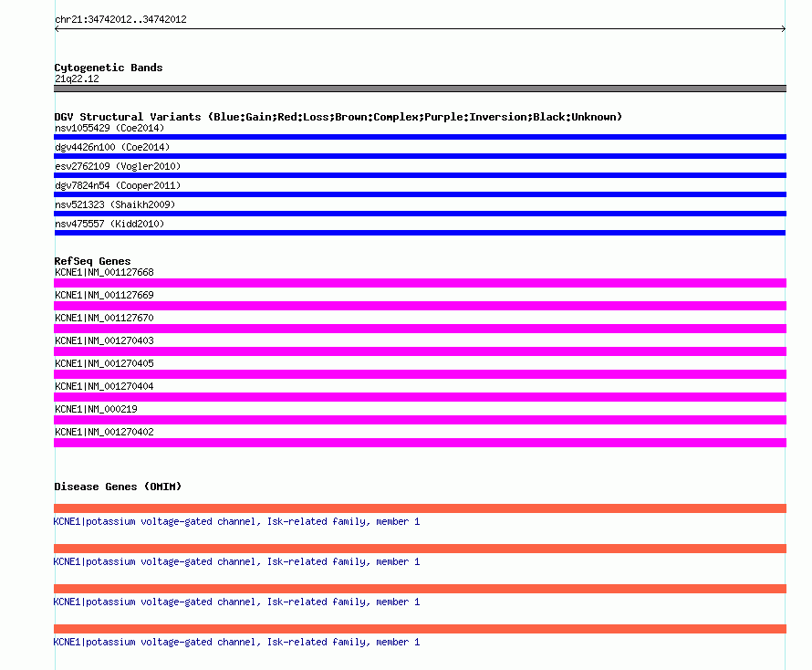812x670 pixels.
Task: Open the fourth KCNE1 potassium channel OMIM link
Action: point(236,643)
